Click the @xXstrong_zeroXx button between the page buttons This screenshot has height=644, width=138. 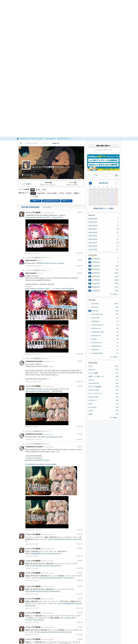click(51, 201)
